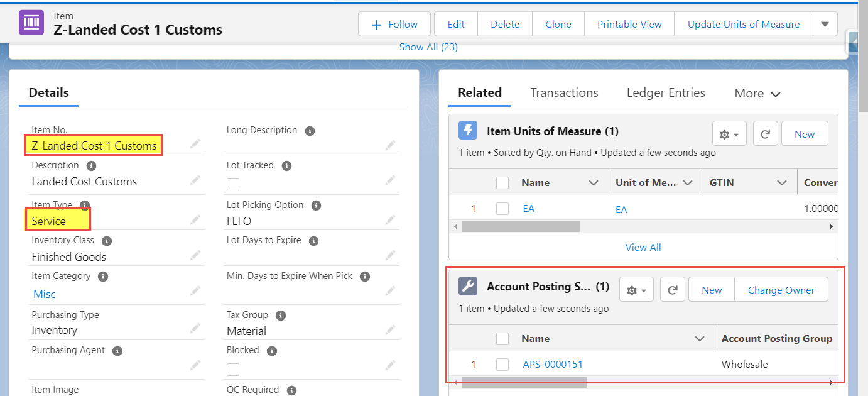Image resolution: width=868 pixels, height=396 pixels.
Task: Show info for Item Category field
Action: tap(103, 277)
